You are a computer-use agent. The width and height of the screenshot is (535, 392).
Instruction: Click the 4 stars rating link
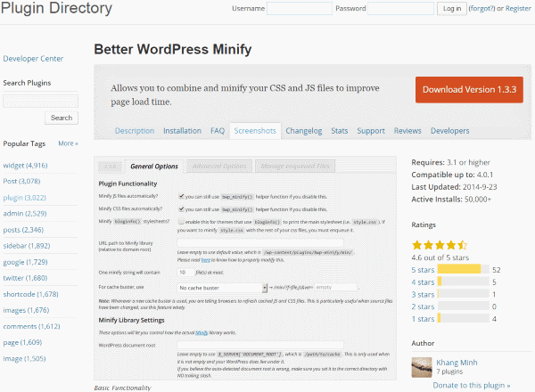click(x=423, y=282)
